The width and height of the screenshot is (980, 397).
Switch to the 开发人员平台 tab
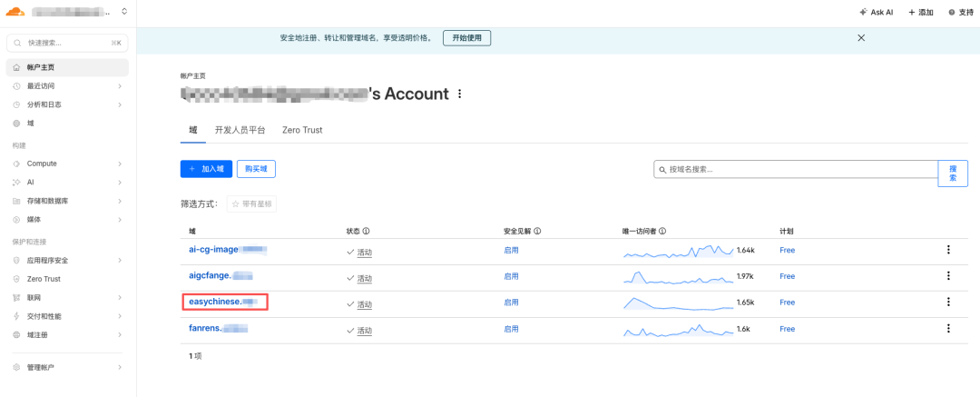click(240, 130)
